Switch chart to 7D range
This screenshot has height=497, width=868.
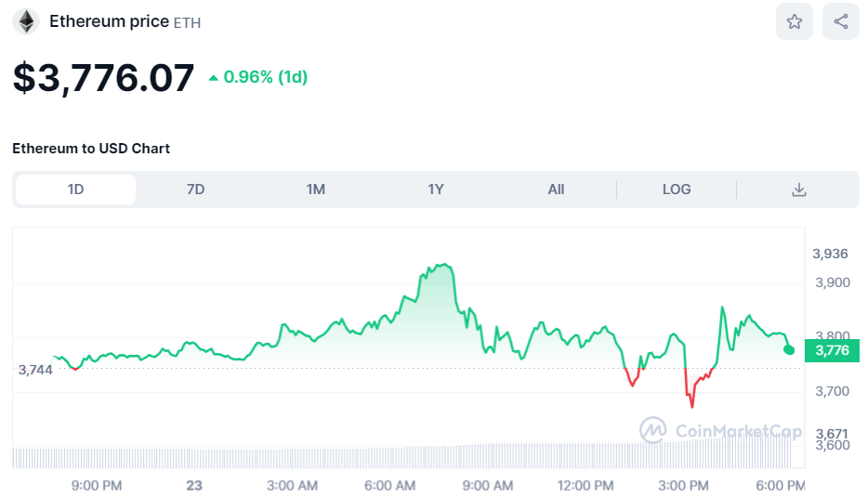[195, 190]
